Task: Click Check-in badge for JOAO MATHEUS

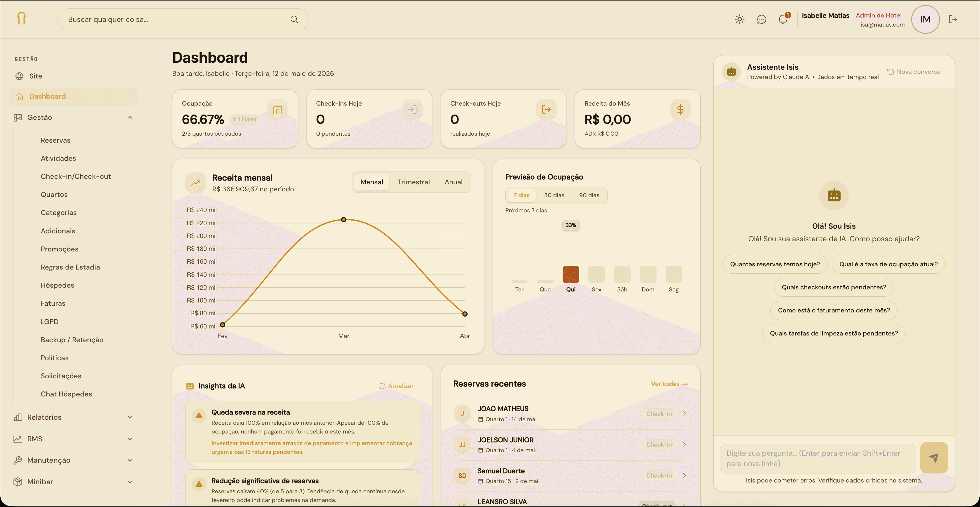Action: pyautogui.click(x=659, y=414)
